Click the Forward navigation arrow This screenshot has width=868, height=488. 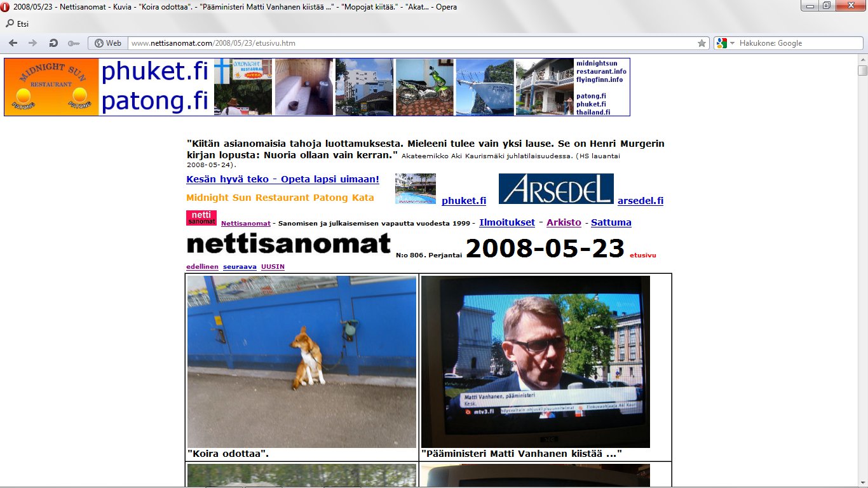[32, 43]
